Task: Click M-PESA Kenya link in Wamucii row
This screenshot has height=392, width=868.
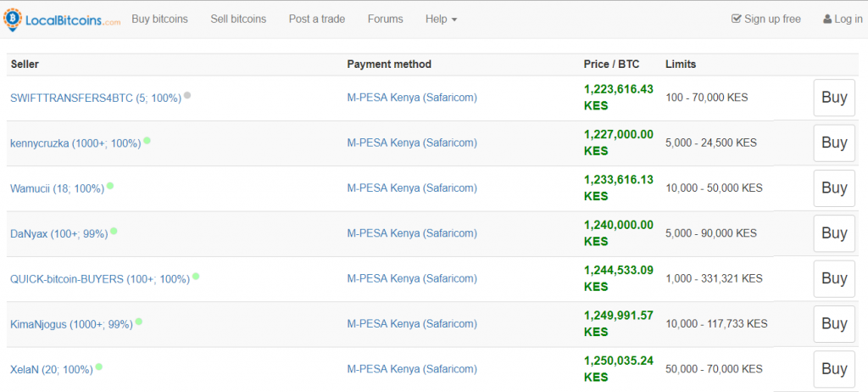Action: [412, 188]
